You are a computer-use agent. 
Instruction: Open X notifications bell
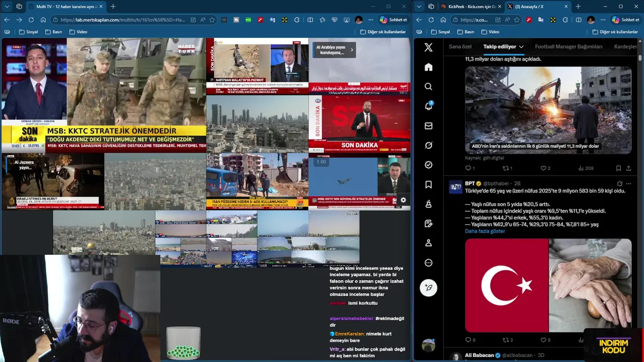click(x=428, y=106)
